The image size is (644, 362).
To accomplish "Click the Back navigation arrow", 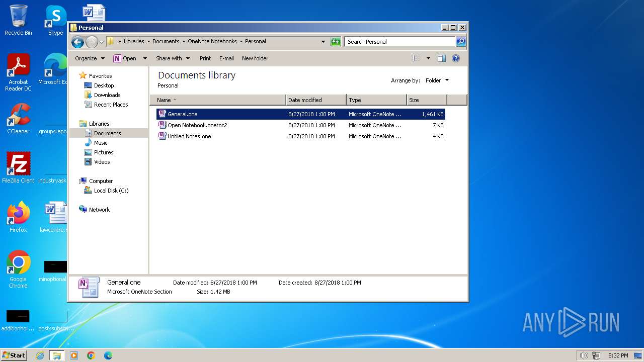I will click(x=77, y=42).
